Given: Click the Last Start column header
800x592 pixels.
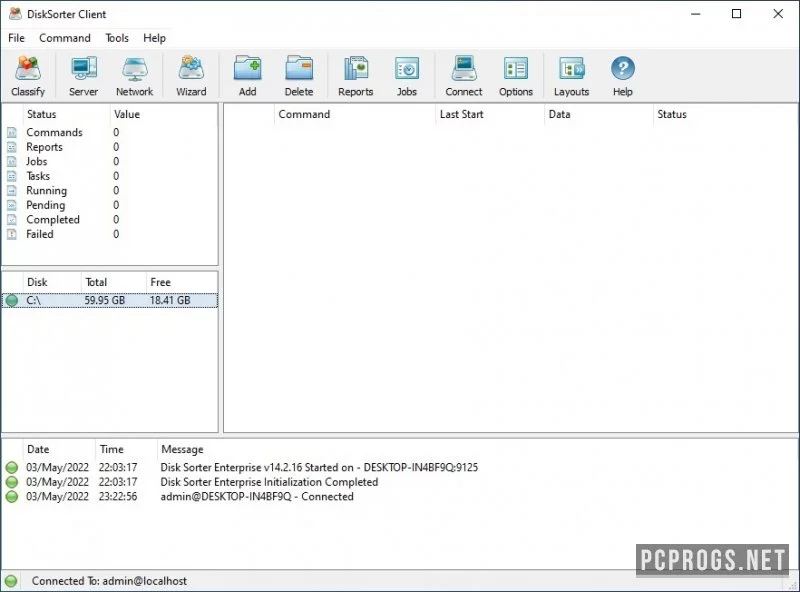Looking at the screenshot, I should pos(490,114).
